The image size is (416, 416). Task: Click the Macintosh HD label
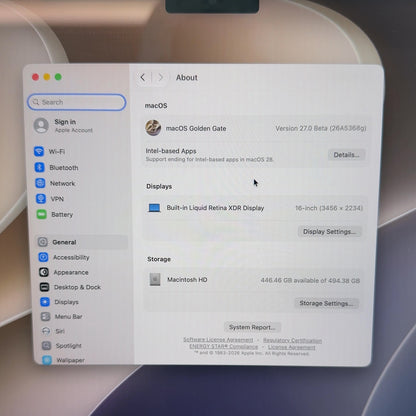coord(187,280)
